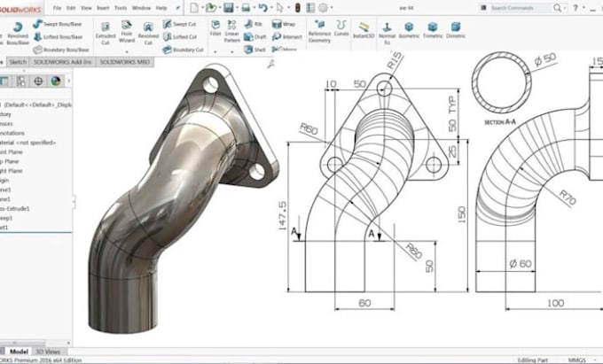The image size is (603, 364).
Task: Switch to the Sketch tab
Action: coord(18,62)
